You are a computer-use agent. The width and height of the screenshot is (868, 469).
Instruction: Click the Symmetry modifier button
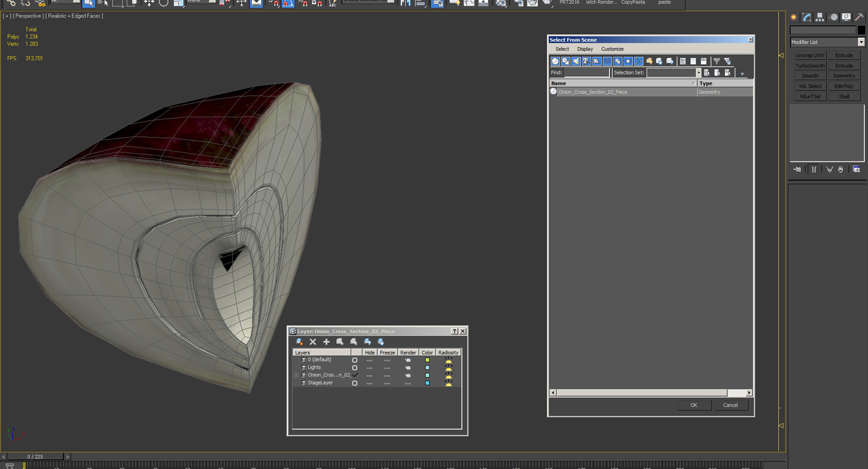pos(844,76)
